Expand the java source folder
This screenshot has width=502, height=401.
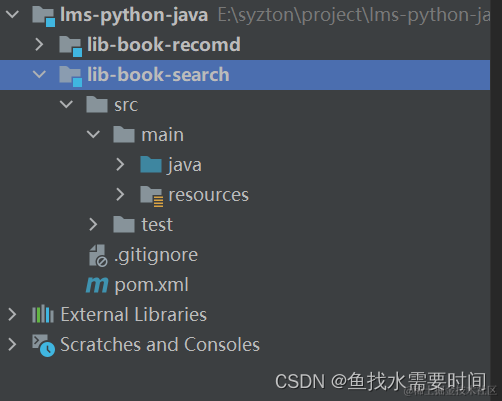[x=120, y=164]
